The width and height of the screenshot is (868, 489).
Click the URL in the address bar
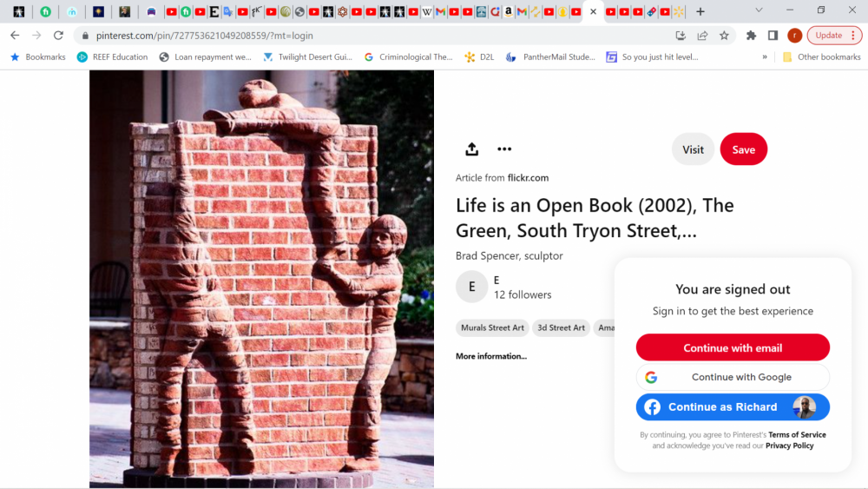[x=204, y=36]
